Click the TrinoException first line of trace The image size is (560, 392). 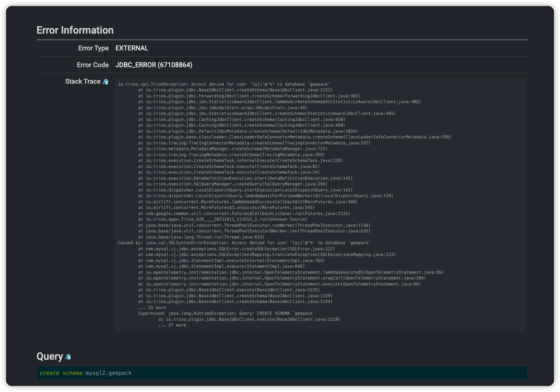click(224, 84)
